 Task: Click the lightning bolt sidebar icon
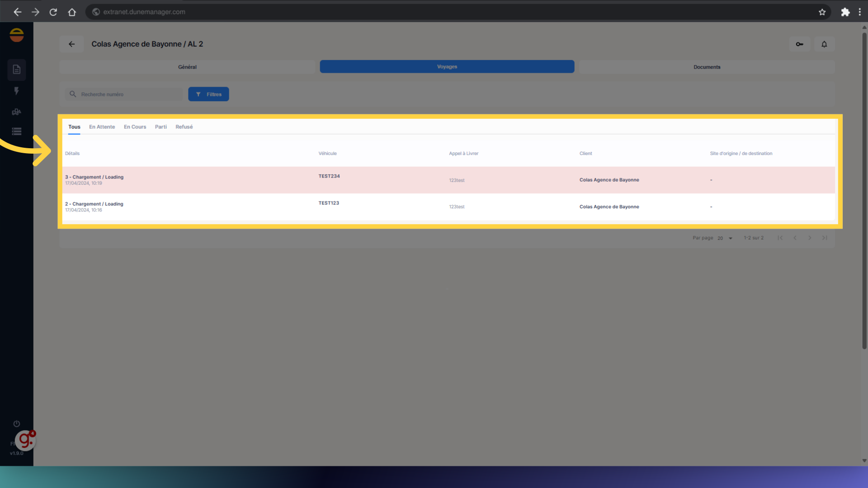coord(17,91)
